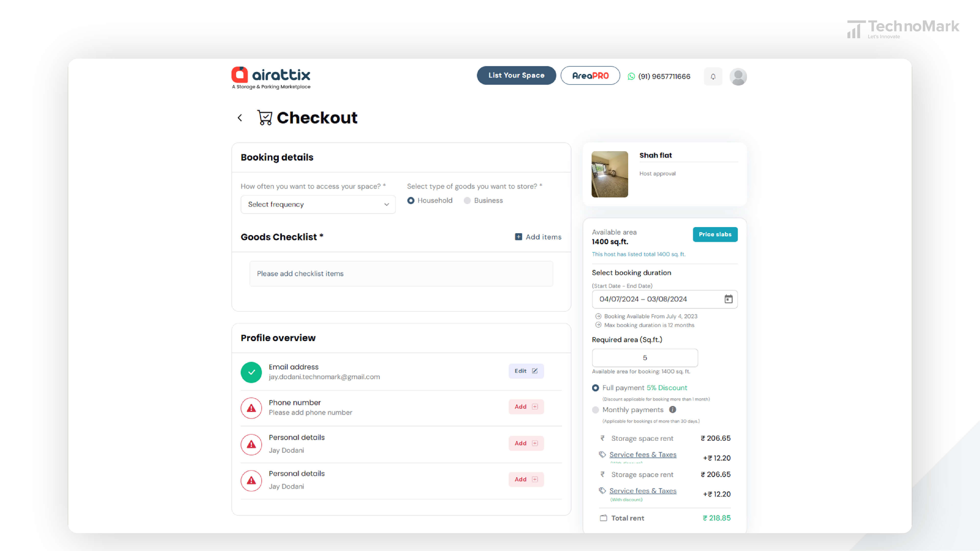This screenshot has width=980, height=551.
Task: Click the Price slabs button icon
Action: tap(715, 234)
